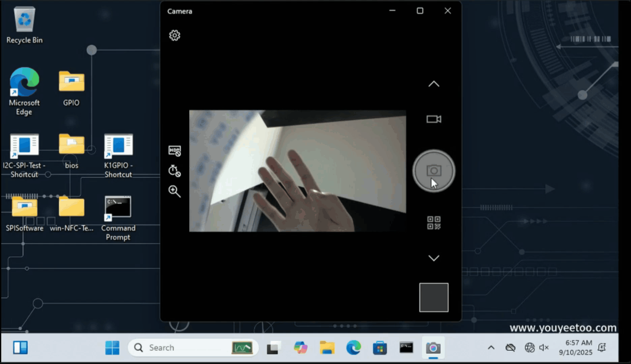Switch to video recording mode
This screenshot has width=631, height=364.
coord(433,119)
